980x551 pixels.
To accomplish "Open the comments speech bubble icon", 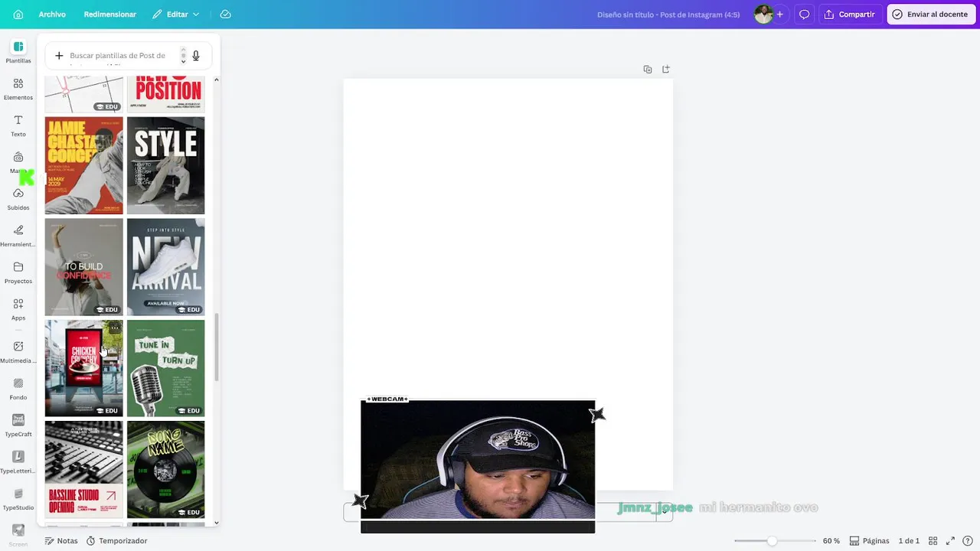I will click(804, 15).
